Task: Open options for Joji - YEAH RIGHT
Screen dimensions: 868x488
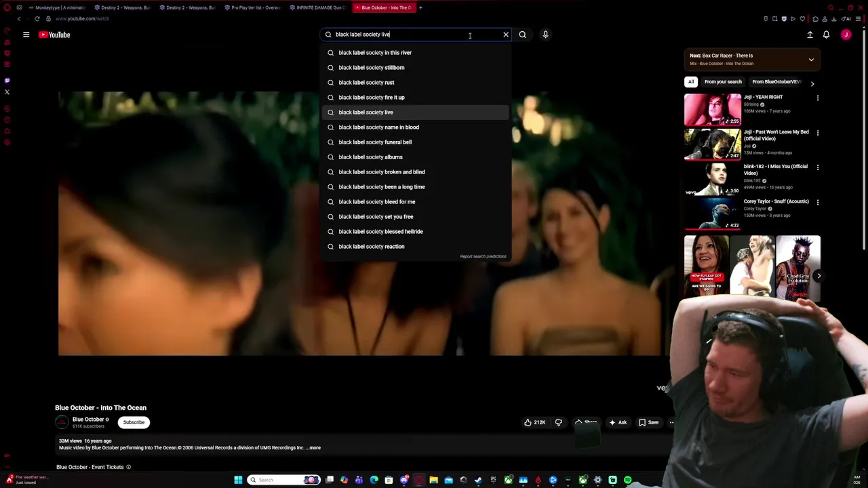Action: click(x=817, y=98)
